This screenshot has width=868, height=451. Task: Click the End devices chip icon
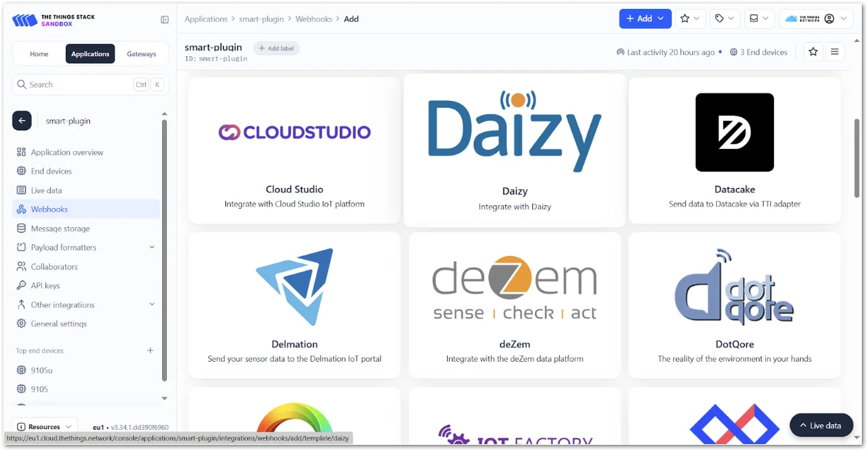click(x=21, y=171)
